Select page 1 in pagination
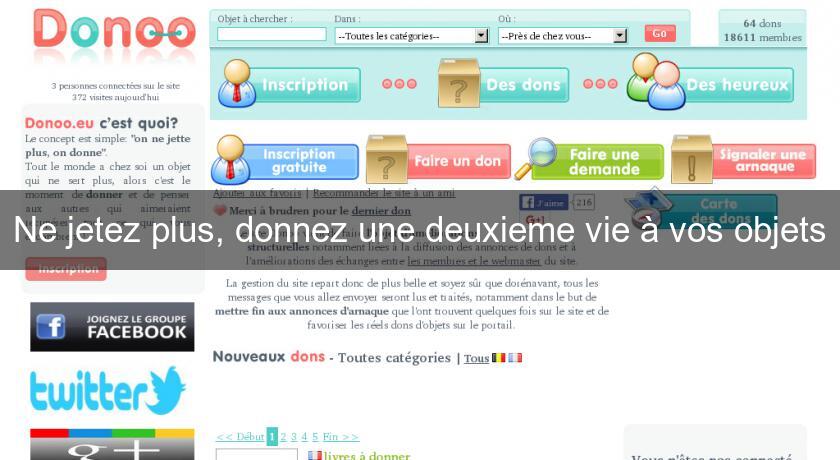This screenshot has height=460, width=840. (272, 437)
